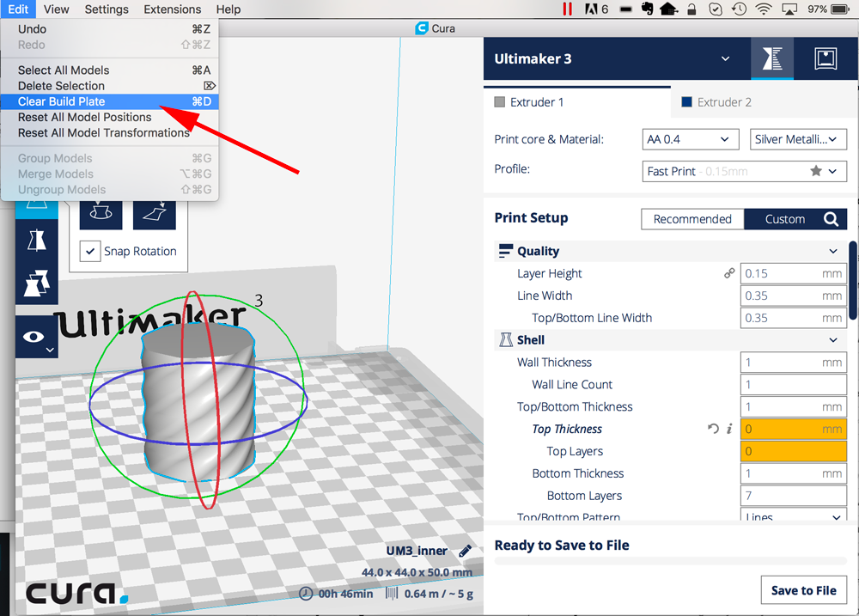Click the dimensions text '44.0 x 44.0 x 50.0 mm'

[x=417, y=572]
